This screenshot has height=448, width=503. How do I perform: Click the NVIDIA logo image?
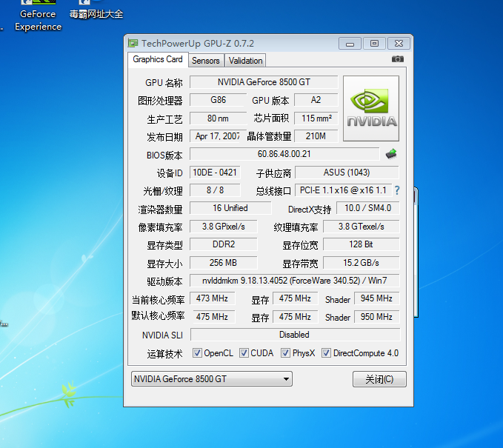(x=371, y=108)
